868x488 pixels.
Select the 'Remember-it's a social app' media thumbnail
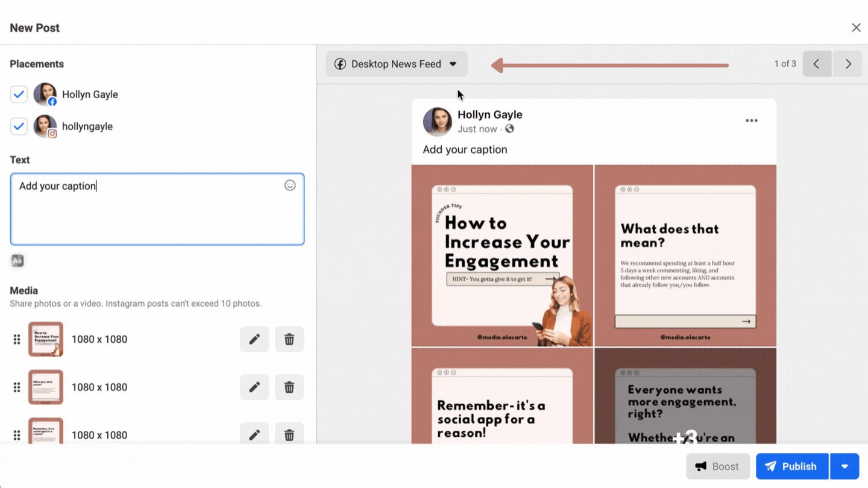click(46, 431)
